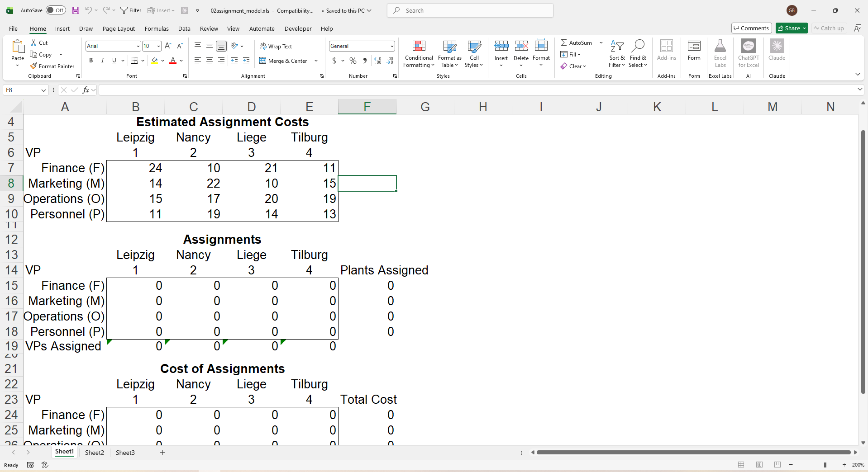Toggle align right
This screenshot has width=868, height=472.
point(221,60)
